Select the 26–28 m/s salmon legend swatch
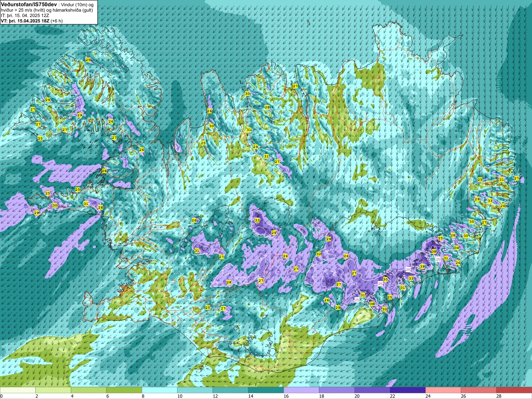This screenshot has height=399, width=532. 479,390
